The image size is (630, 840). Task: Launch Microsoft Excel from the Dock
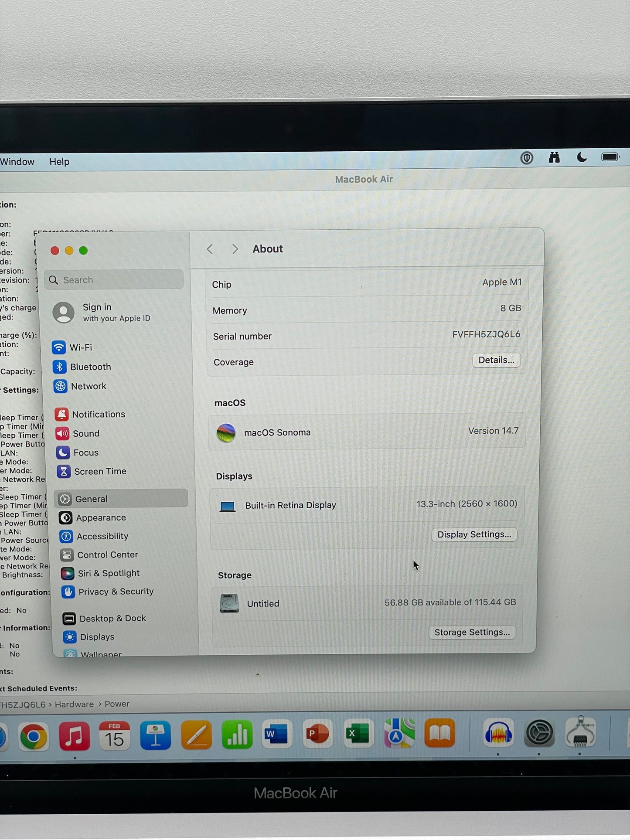tap(358, 734)
